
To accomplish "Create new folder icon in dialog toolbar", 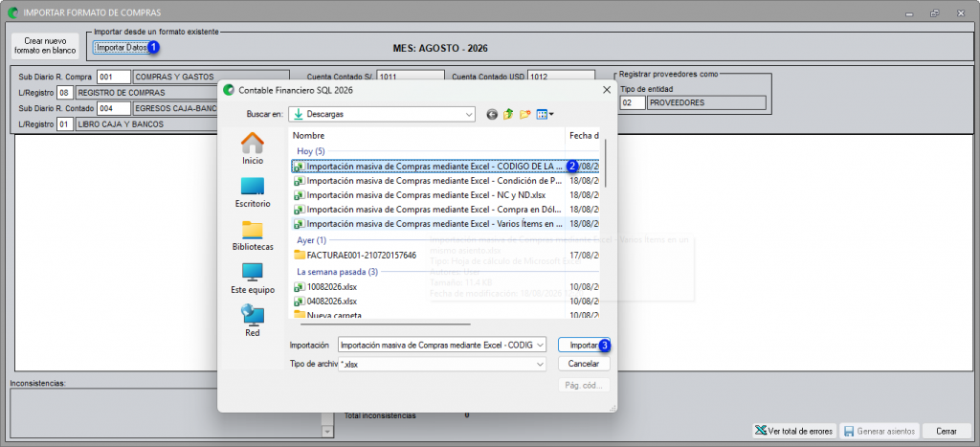I will tap(524, 115).
